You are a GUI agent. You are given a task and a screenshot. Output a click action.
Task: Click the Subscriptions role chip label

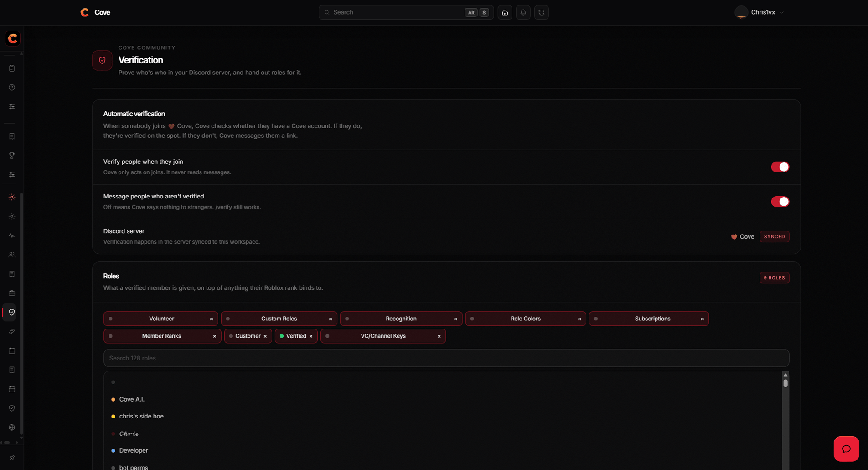(x=652, y=319)
